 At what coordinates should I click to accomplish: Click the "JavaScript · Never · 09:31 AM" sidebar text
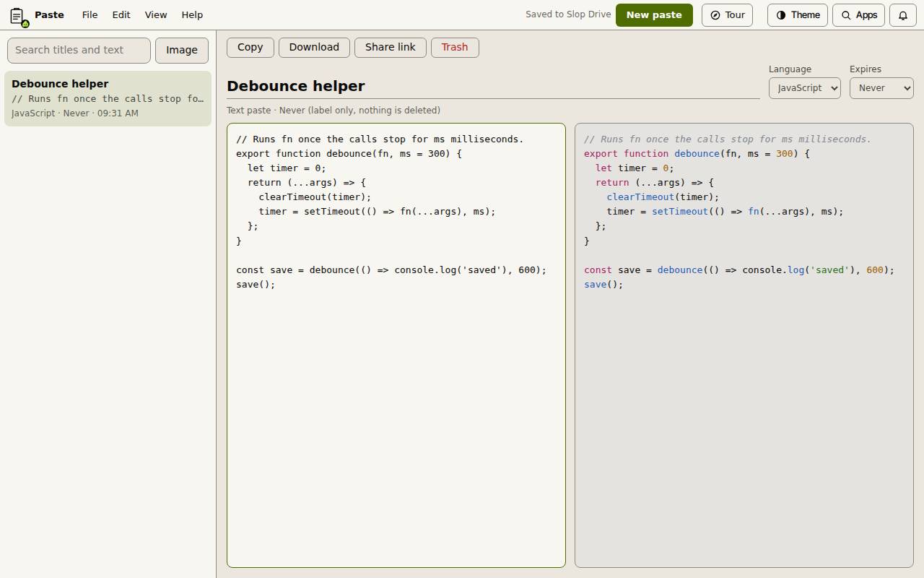75,113
